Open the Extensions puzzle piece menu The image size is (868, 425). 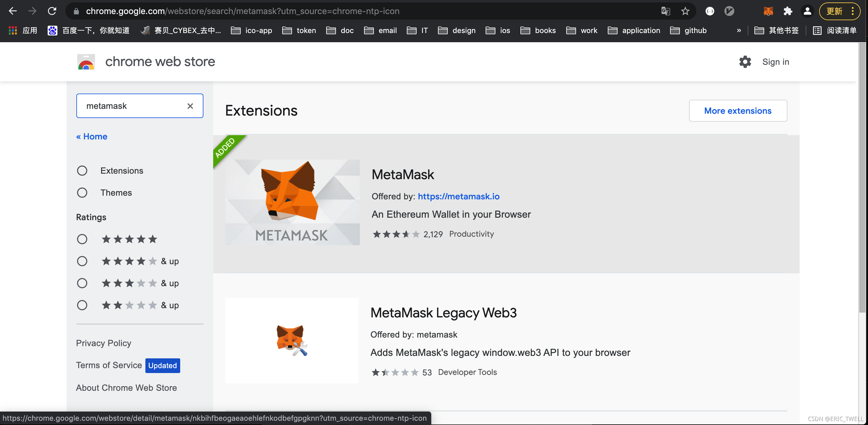pos(787,11)
